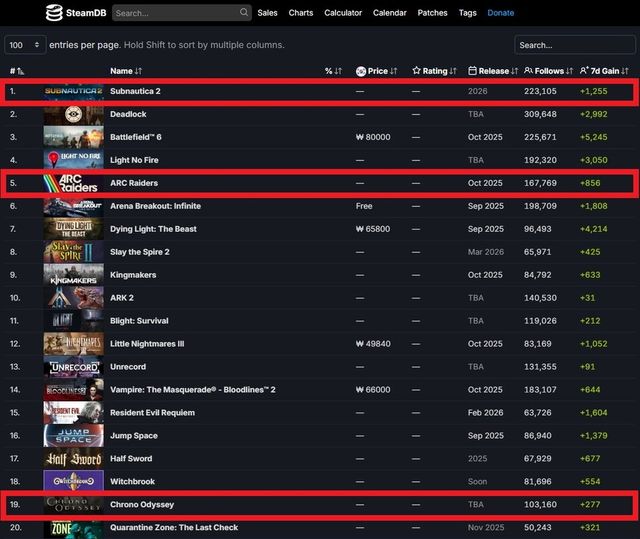Screen dimensions: 640x539
Task: Sort by the Follows column header
Action: (549, 71)
